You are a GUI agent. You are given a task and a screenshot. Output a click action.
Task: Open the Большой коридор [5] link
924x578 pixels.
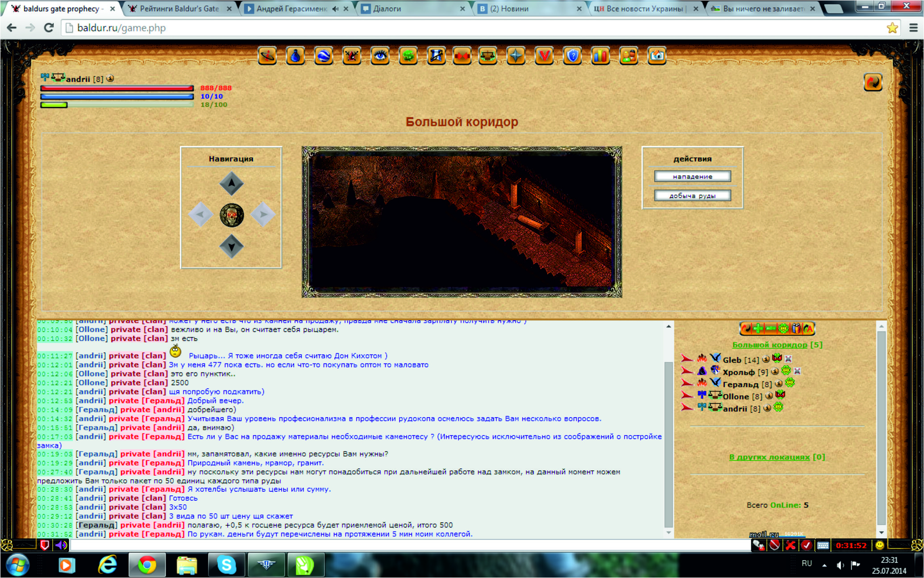(x=777, y=344)
